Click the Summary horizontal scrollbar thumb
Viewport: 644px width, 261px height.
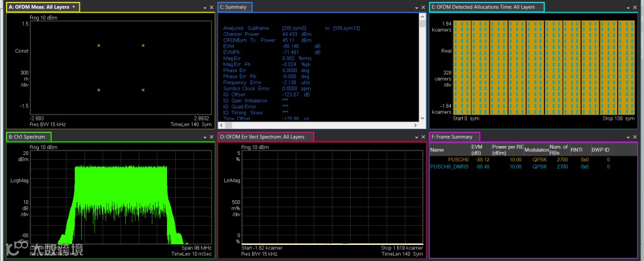point(229,125)
